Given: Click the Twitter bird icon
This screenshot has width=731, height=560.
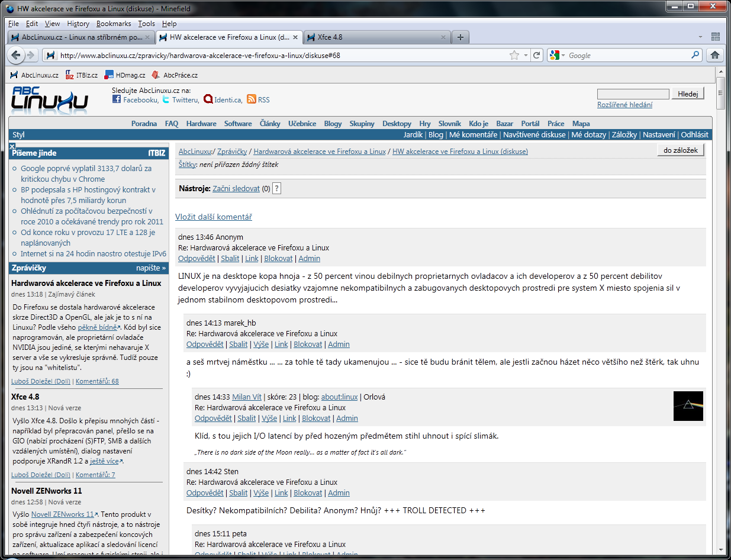Looking at the screenshot, I should pyautogui.click(x=166, y=99).
